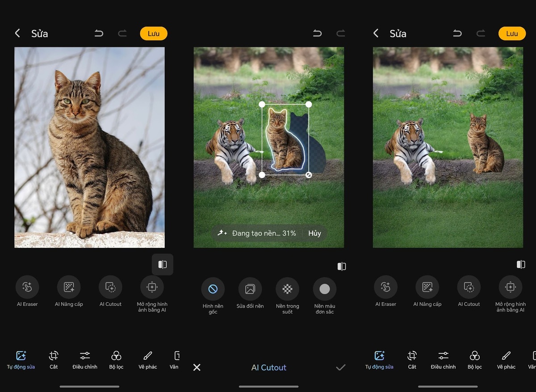The width and height of the screenshot is (536, 392).
Task: Open AI Eraser on the right phone screen
Action: pyautogui.click(x=386, y=292)
